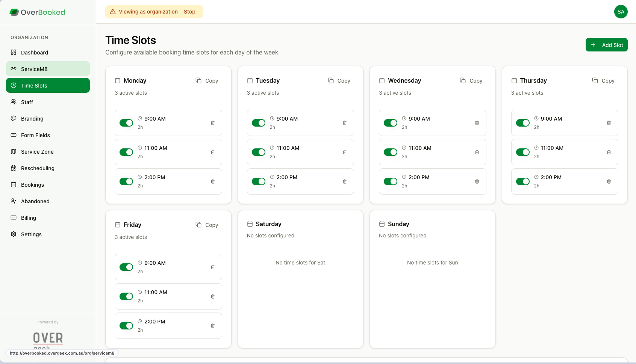Click the Settings gear icon
The image size is (636, 364).
click(14, 234)
